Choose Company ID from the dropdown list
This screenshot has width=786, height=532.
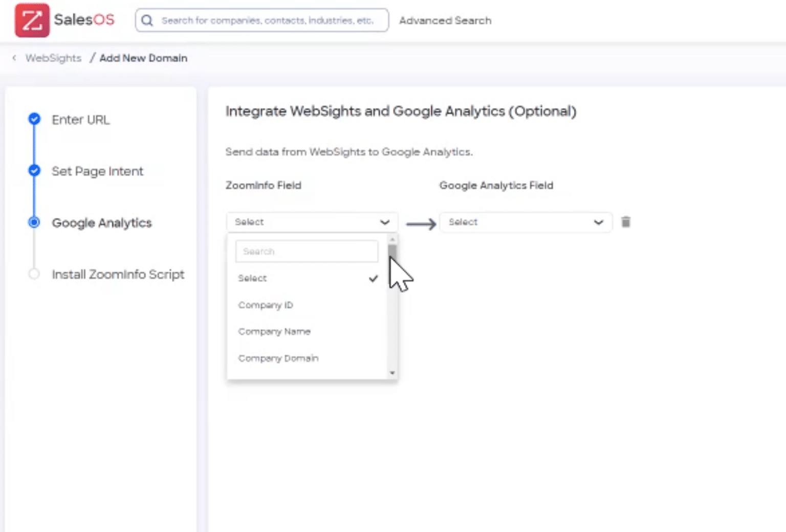265,305
